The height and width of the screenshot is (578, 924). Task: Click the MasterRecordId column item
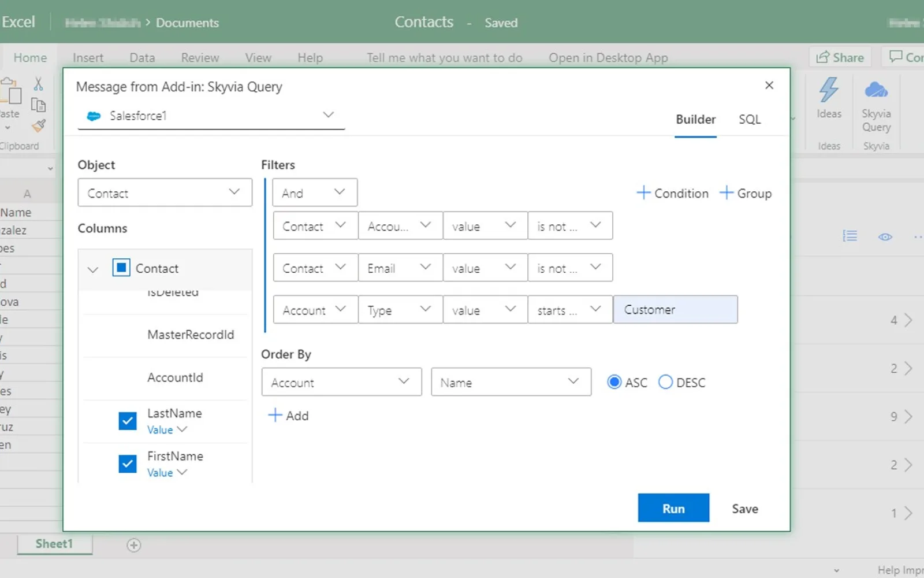pyautogui.click(x=191, y=335)
